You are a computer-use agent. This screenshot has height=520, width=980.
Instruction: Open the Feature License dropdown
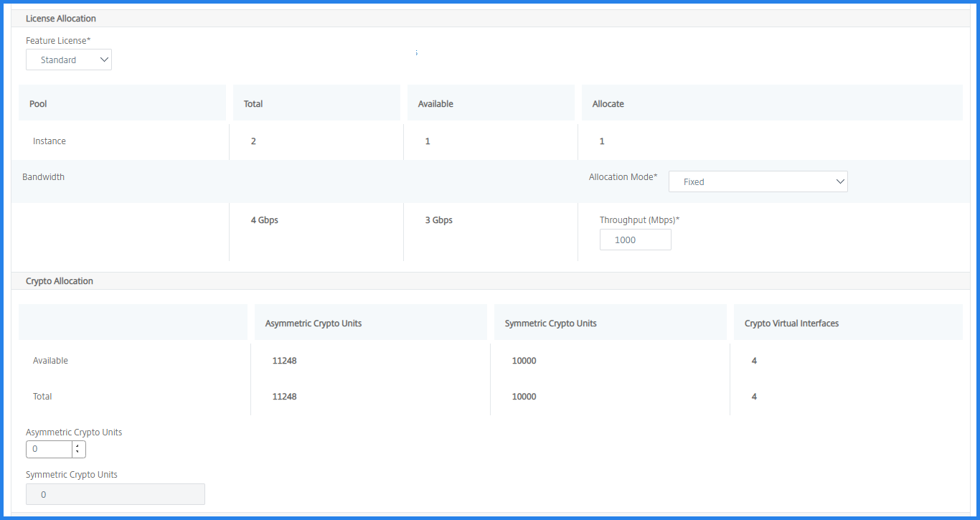69,60
